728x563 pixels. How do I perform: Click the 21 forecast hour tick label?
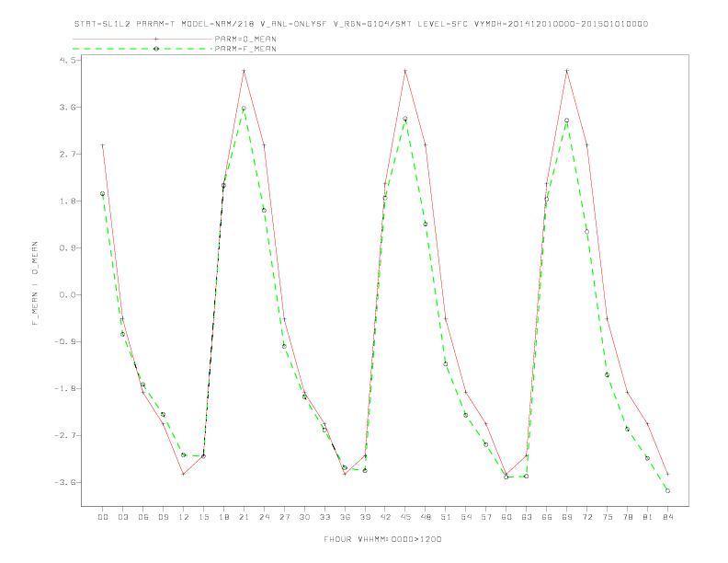click(244, 517)
